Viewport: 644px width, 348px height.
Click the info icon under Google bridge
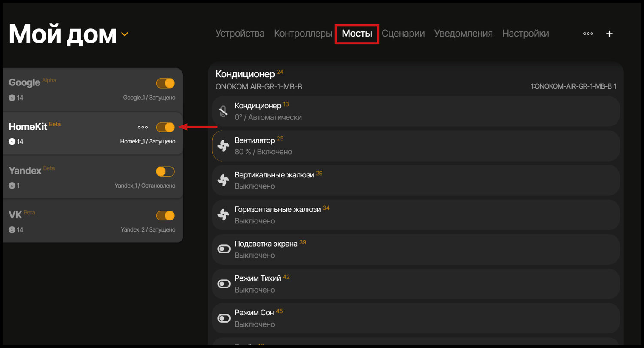coord(12,98)
